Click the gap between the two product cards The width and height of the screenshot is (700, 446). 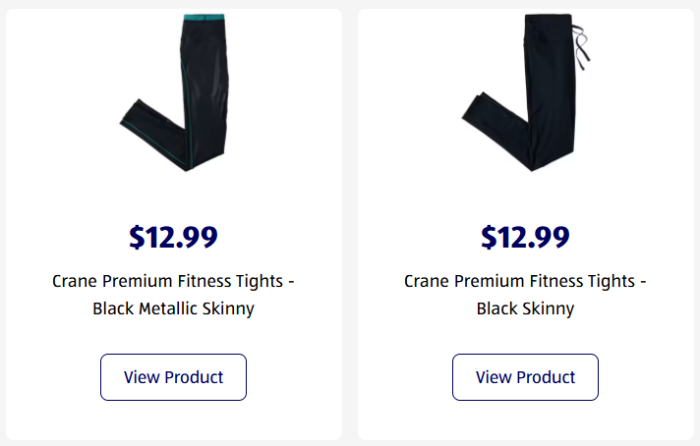tap(350, 220)
